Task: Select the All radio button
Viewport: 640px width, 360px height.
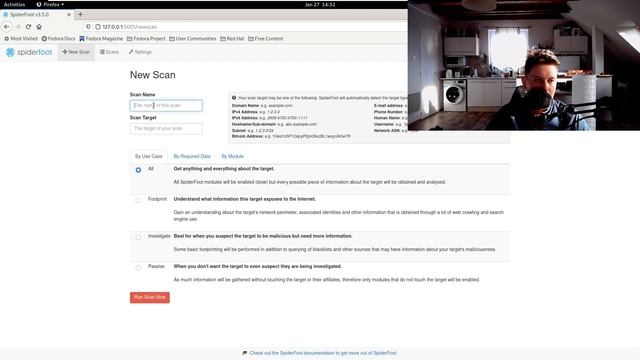Action: pos(138,170)
